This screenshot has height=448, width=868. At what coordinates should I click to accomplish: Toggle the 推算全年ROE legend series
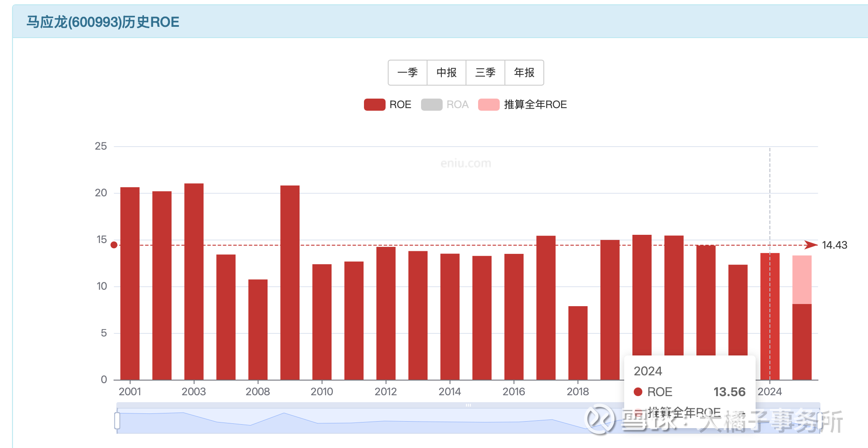(x=523, y=105)
